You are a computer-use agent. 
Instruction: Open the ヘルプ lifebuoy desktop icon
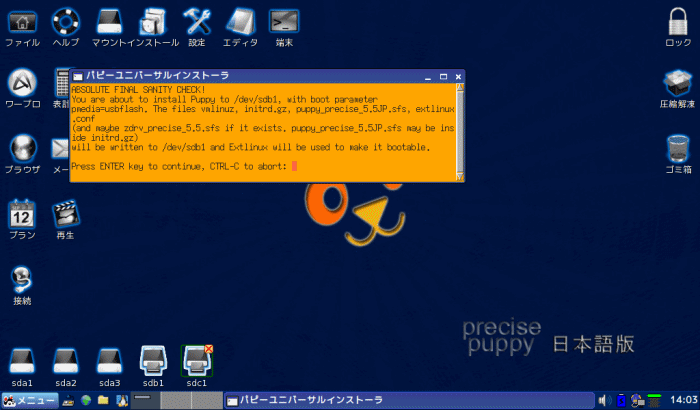coord(66,22)
